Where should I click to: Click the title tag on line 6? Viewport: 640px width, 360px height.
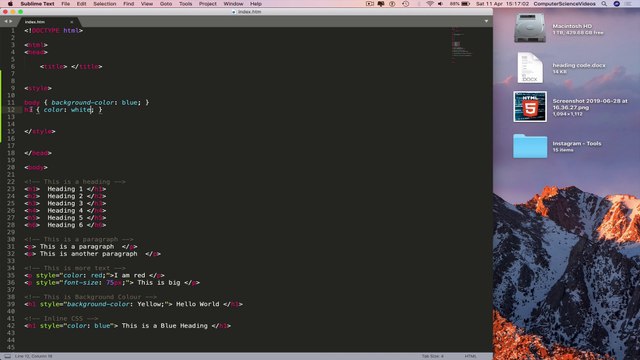[71, 67]
